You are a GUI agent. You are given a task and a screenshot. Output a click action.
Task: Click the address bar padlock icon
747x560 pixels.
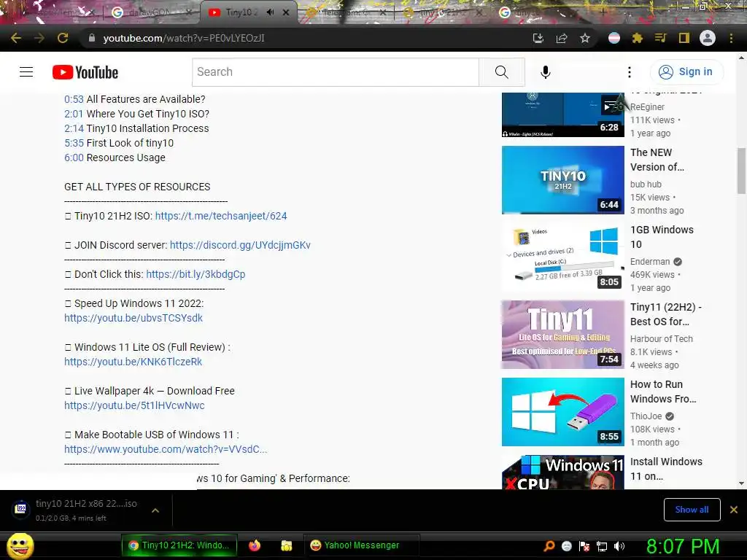tap(91, 38)
